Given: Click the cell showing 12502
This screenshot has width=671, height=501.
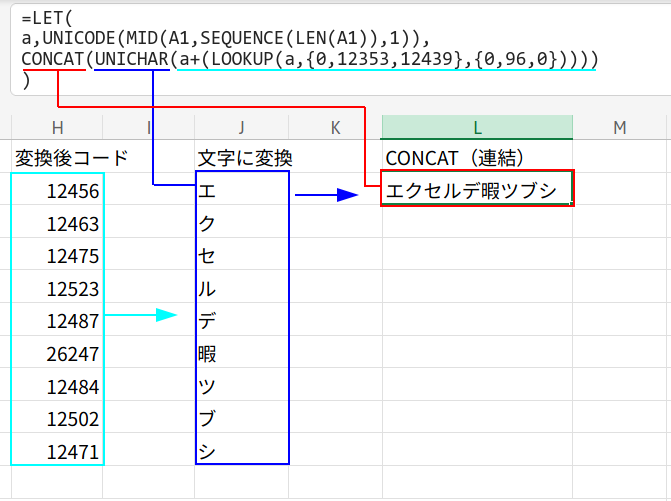Looking at the screenshot, I should (x=58, y=418).
